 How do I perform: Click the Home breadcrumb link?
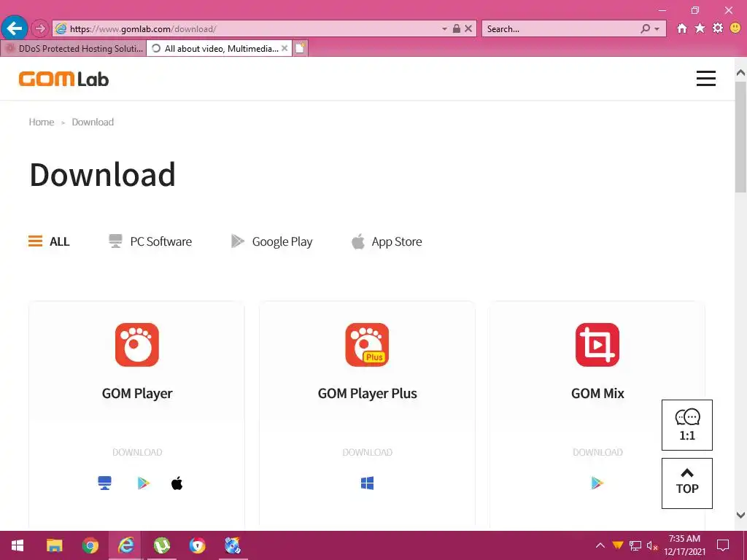42,122
